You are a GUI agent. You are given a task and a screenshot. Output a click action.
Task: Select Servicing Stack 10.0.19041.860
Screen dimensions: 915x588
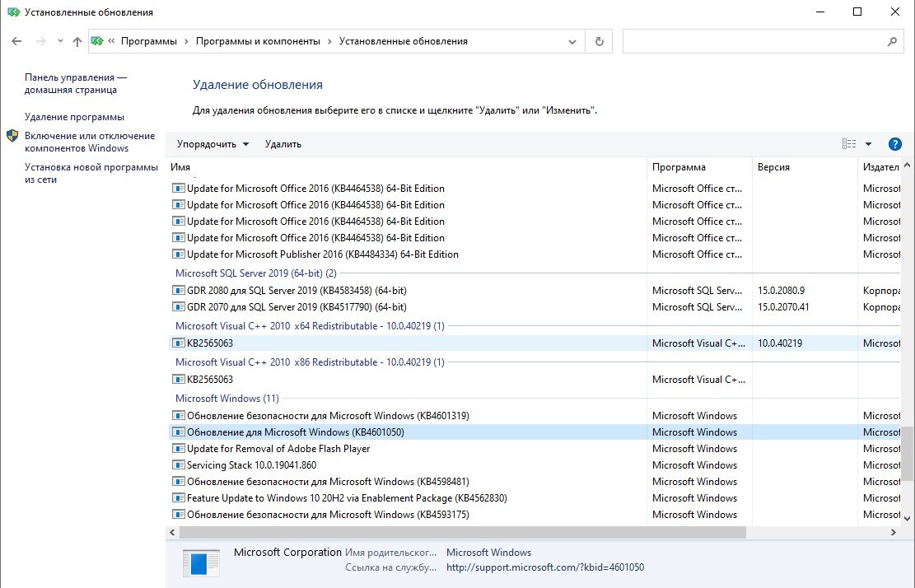pos(251,465)
